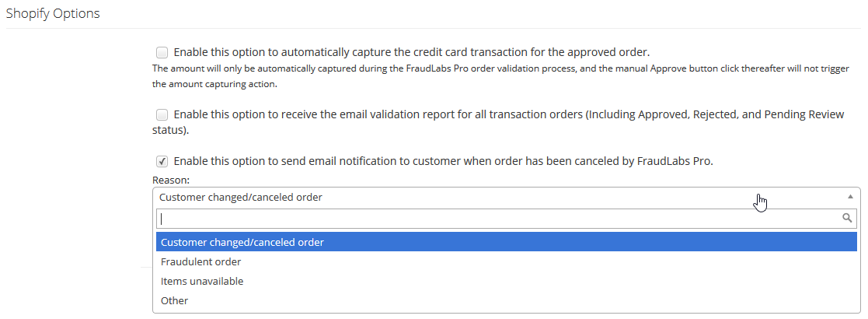868x319 pixels.
Task: Select Other in the Reason list
Action: click(x=507, y=301)
